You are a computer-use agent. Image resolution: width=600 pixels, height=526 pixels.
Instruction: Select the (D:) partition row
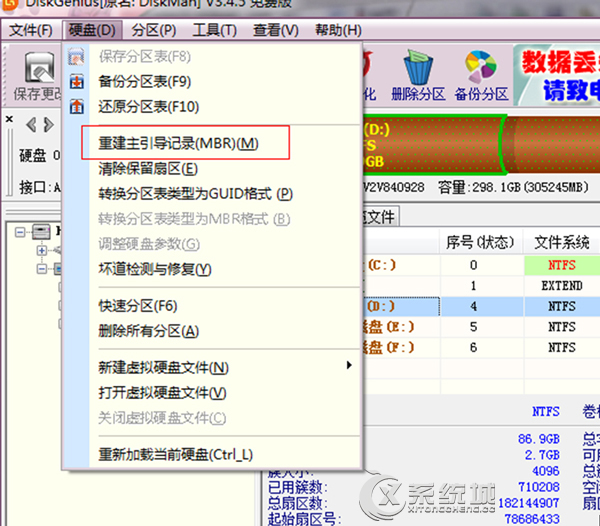pos(481,306)
